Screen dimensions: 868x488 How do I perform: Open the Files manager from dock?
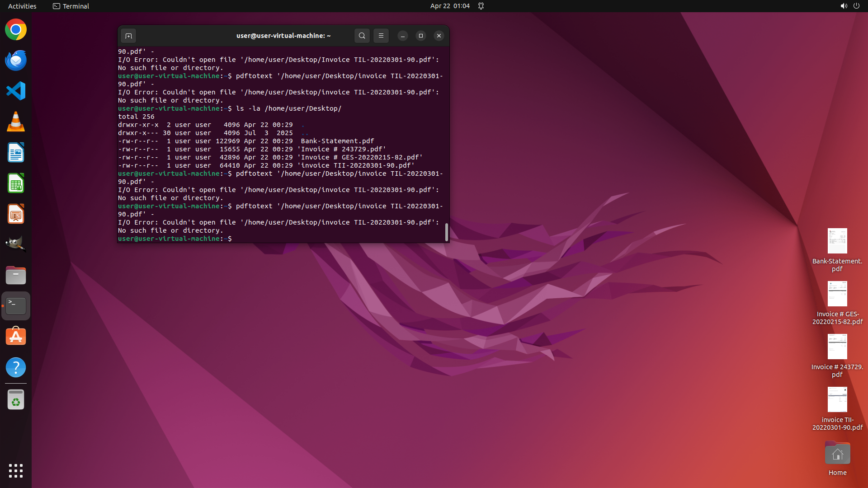pyautogui.click(x=16, y=275)
